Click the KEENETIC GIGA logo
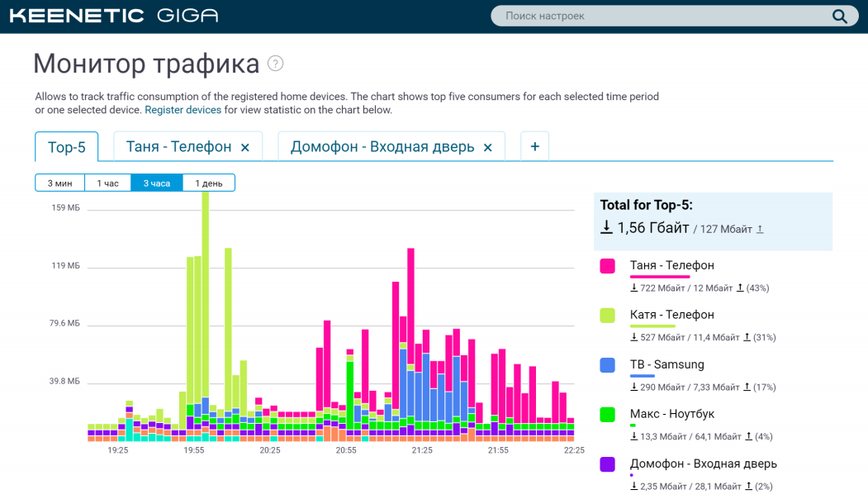The height and width of the screenshot is (499, 868). [x=114, y=16]
